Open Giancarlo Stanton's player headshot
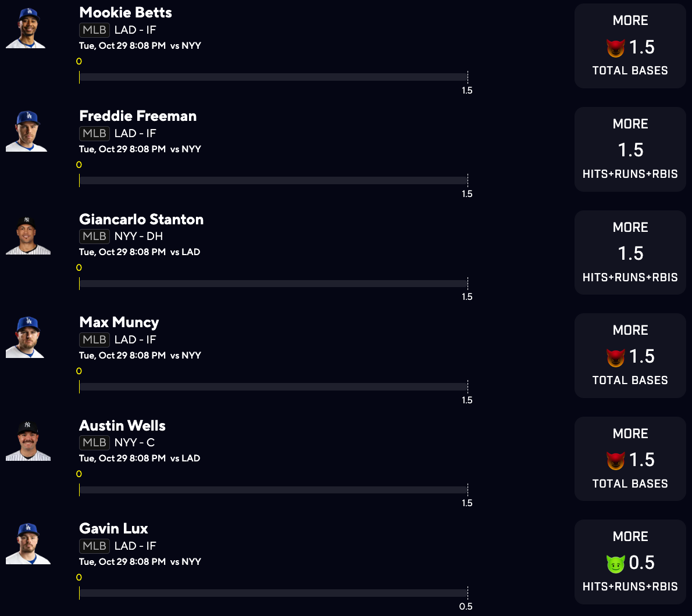This screenshot has width=692, height=616. pos(27,235)
